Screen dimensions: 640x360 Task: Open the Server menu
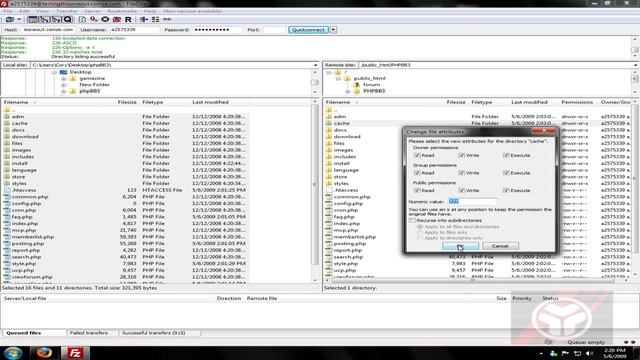92,11
